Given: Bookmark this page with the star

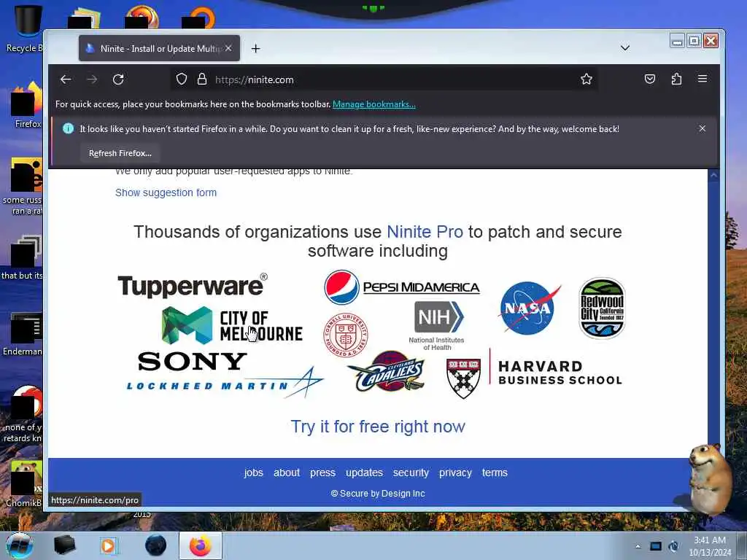Looking at the screenshot, I should (587, 79).
